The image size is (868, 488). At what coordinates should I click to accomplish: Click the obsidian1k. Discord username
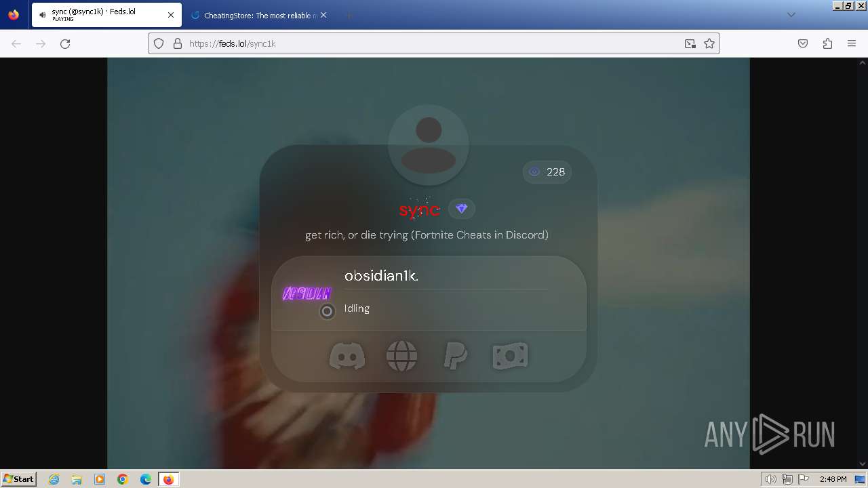pyautogui.click(x=381, y=276)
